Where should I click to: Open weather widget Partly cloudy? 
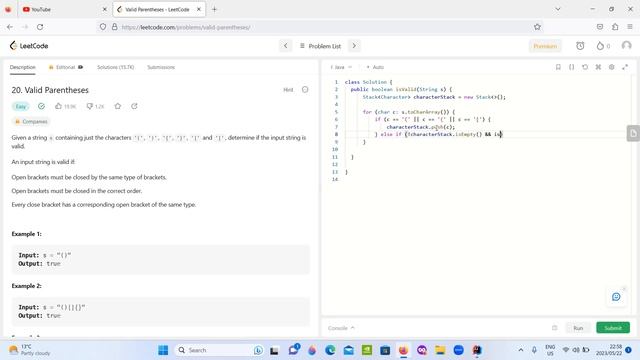[x=29, y=350]
